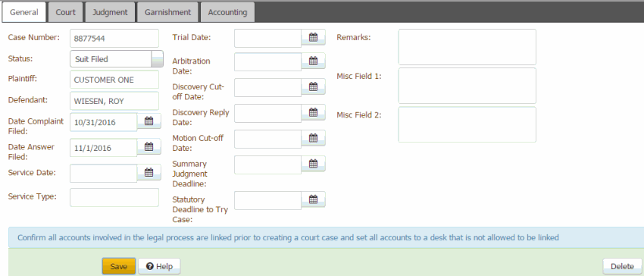Focus the Case Number field
Image resolution: width=644 pixels, height=276 pixels.
coord(114,38)
